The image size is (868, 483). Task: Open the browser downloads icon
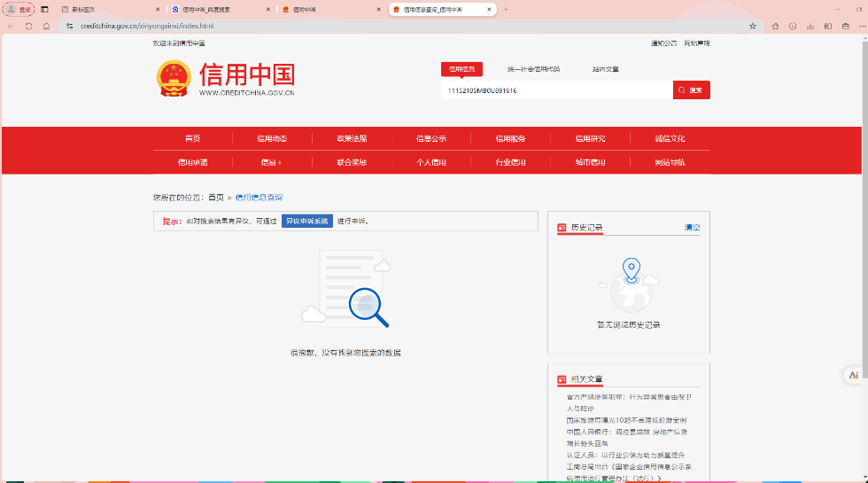pyautogui.click(x=810, y=26)
